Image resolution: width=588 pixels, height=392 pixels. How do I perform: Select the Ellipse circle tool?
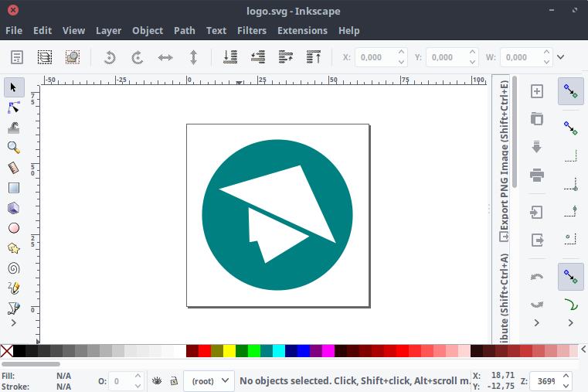pos(14,228)
